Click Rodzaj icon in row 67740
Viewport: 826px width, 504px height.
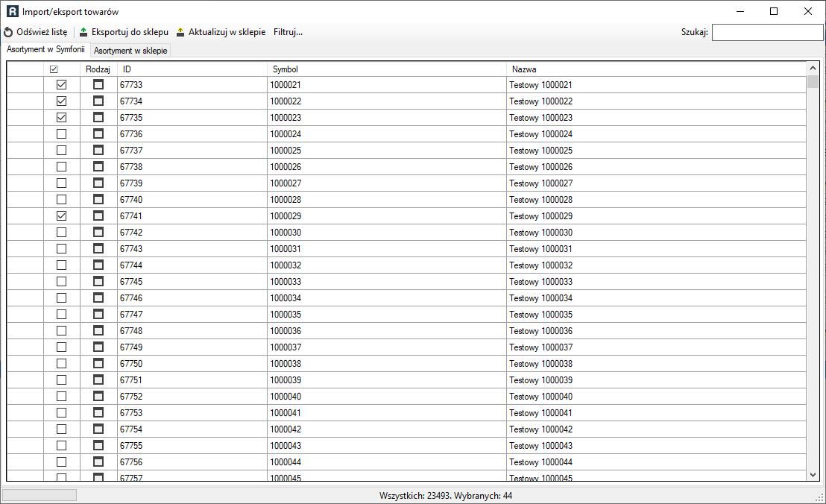[98, 199]
